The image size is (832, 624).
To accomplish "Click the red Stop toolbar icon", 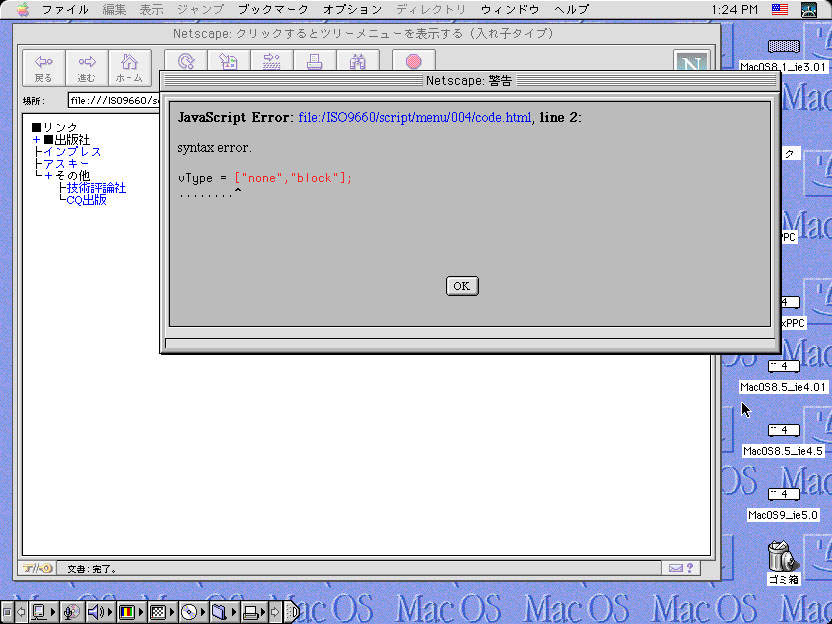I will tap(414, 61).
